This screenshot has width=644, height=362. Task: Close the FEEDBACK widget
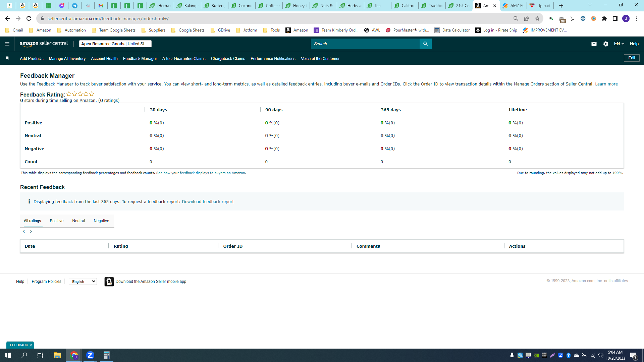[x=31, y=345]
